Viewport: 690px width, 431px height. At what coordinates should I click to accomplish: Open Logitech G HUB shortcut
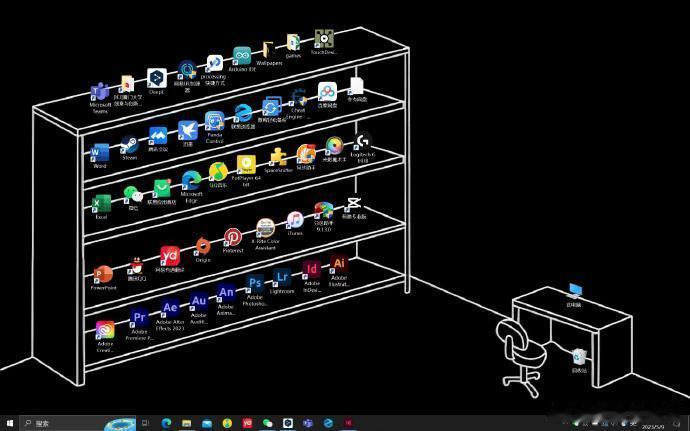click(x=363, y=141)
